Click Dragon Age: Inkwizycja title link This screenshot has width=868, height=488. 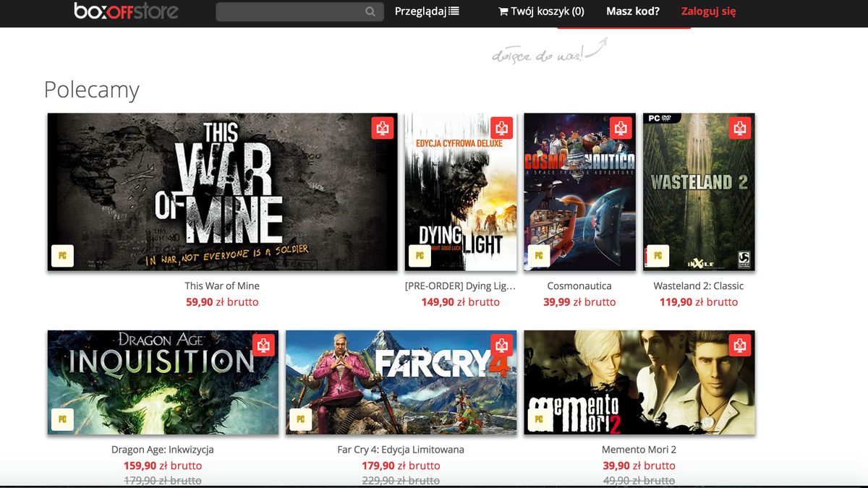(x=163, y=449)
